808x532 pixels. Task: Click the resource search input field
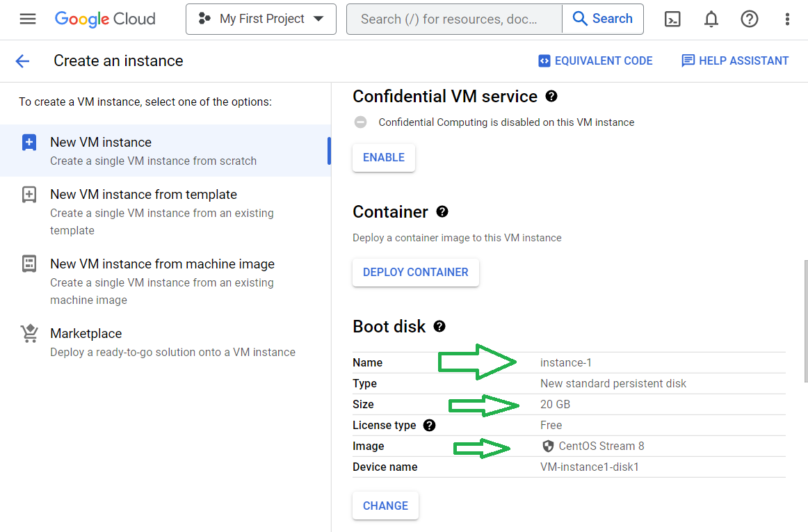click(453, 19)
